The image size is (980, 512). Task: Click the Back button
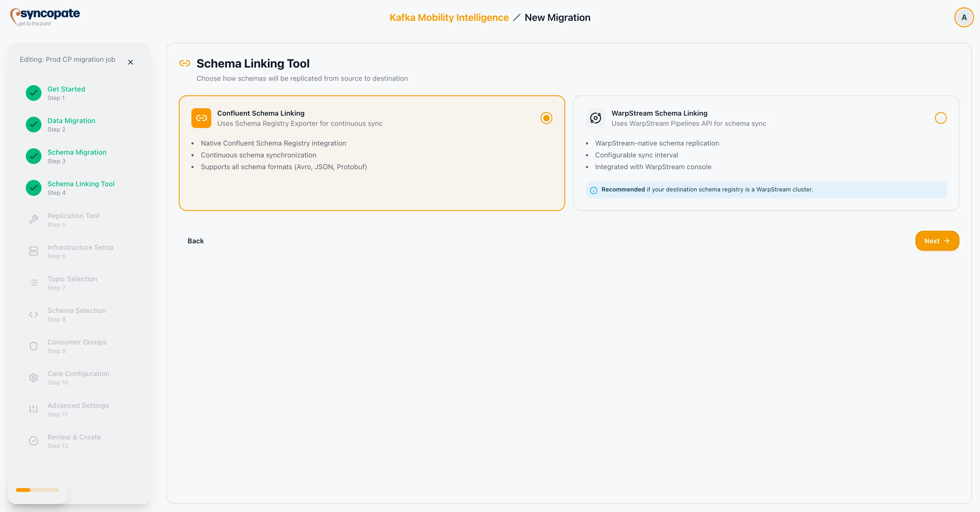(x=196, y=241)
